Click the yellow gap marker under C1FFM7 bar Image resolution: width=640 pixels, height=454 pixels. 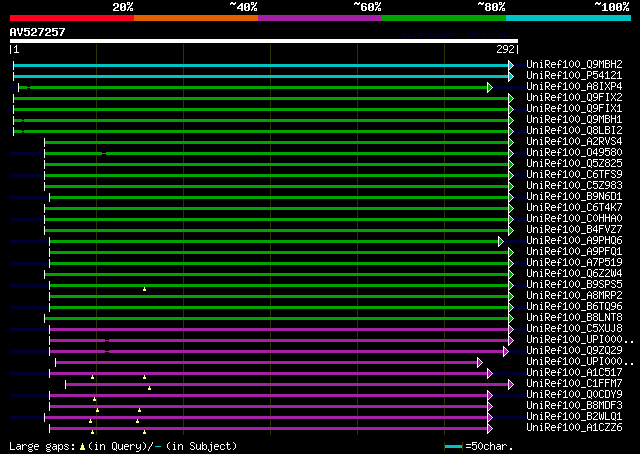[x=149, y=388]
